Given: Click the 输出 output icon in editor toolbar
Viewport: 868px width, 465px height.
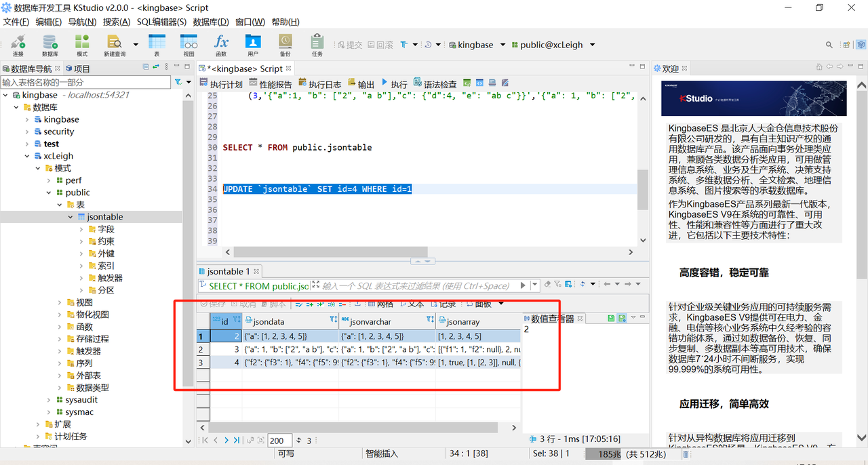Looking at the screenshot, I should click(x=351, y=83).
